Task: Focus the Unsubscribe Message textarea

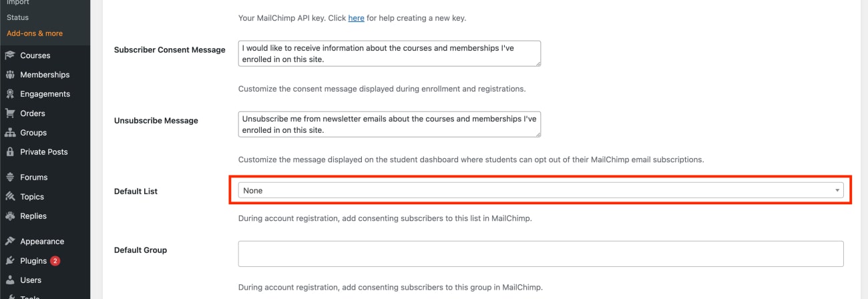Action: point(389,124)
